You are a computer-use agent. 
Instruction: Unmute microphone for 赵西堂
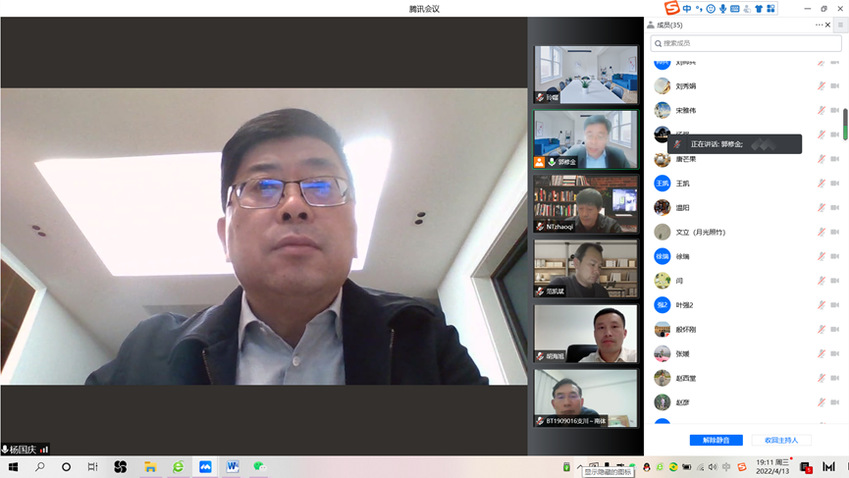(821, 378)
